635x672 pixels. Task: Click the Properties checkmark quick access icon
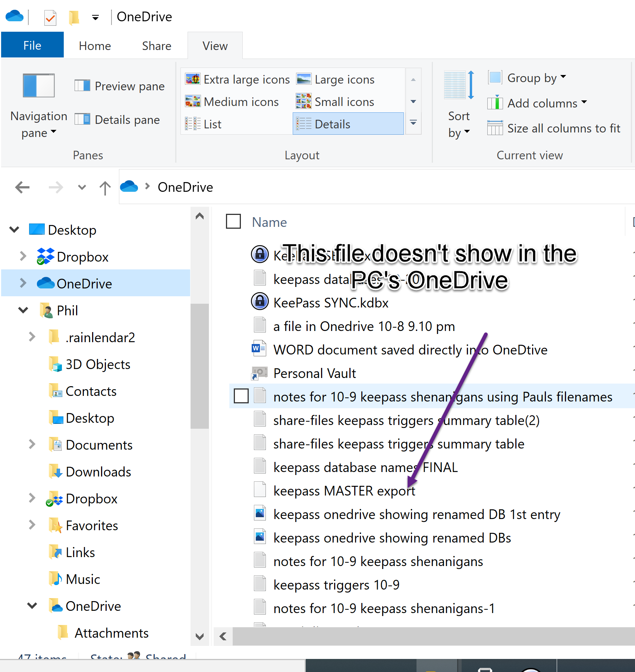point(50,18)
